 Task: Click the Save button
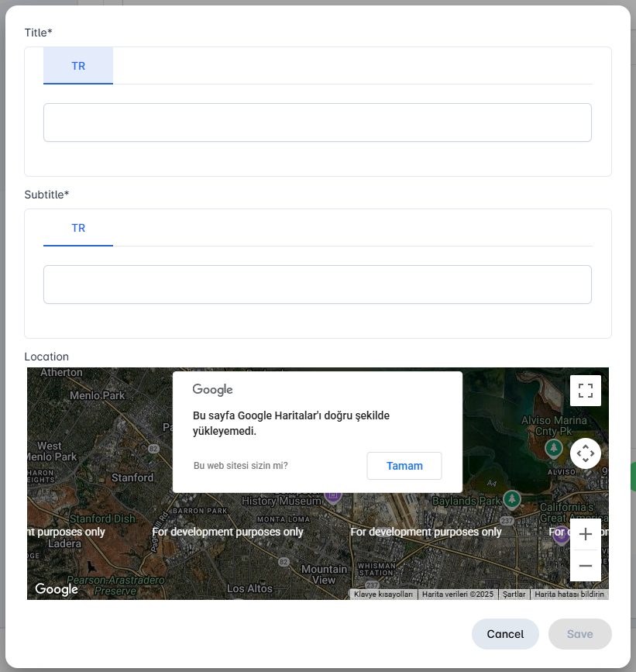click(x=580, y=634)
